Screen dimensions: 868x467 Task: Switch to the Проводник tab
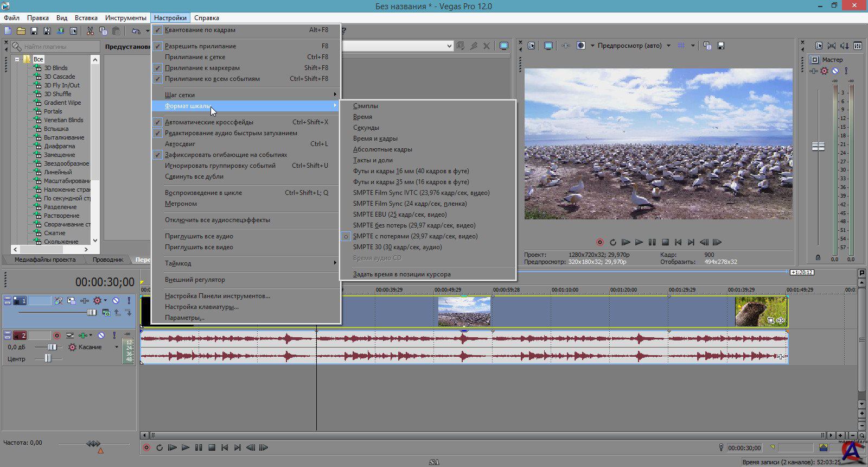pos(107,260)
